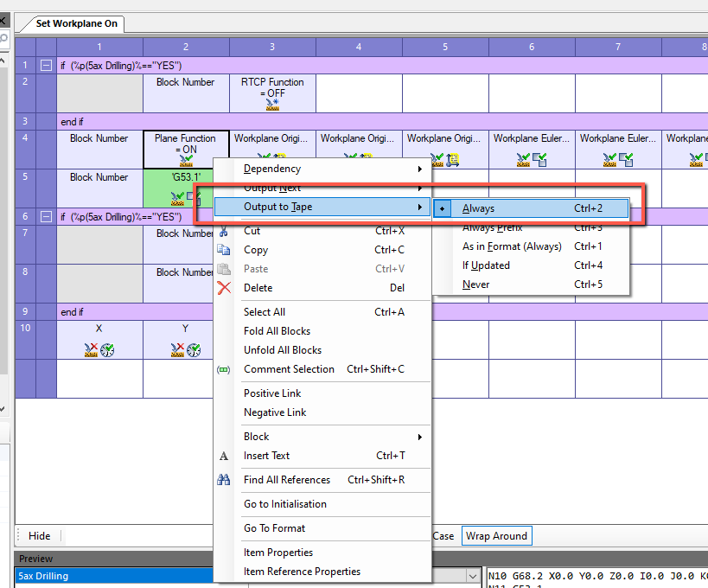708x588 pixels.
Task: Choose Go To Format
Action: tap(322, 528)
